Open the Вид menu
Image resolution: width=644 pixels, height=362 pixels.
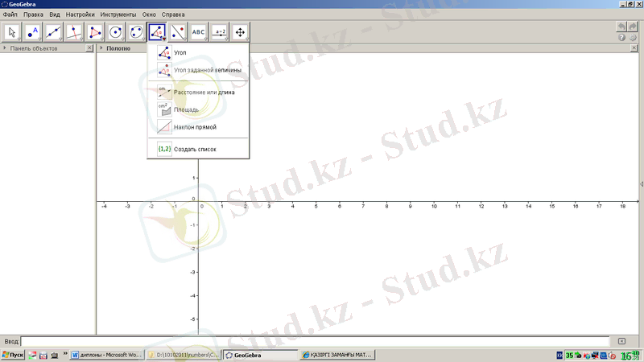tap(55, 14)
